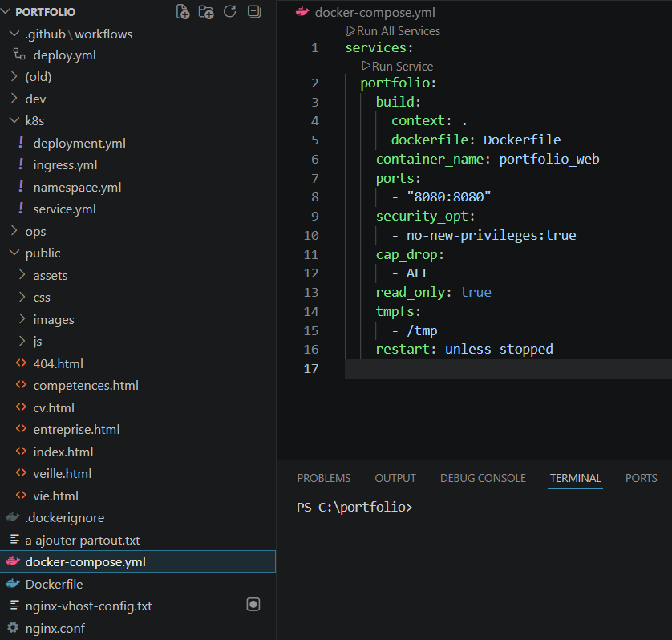Click the docker-compose.yml editor breadcrumb
The width and height of the screenshot is (672, 640).
point(374,13)
